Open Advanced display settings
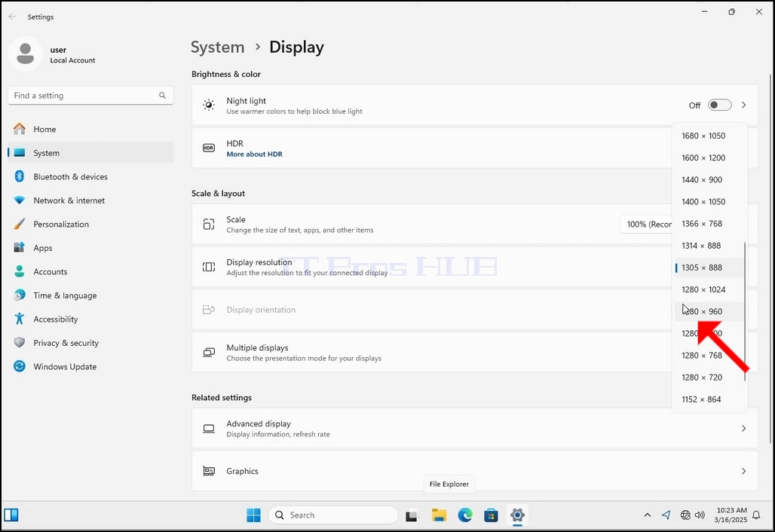775x532 pixels. [474, 428]
